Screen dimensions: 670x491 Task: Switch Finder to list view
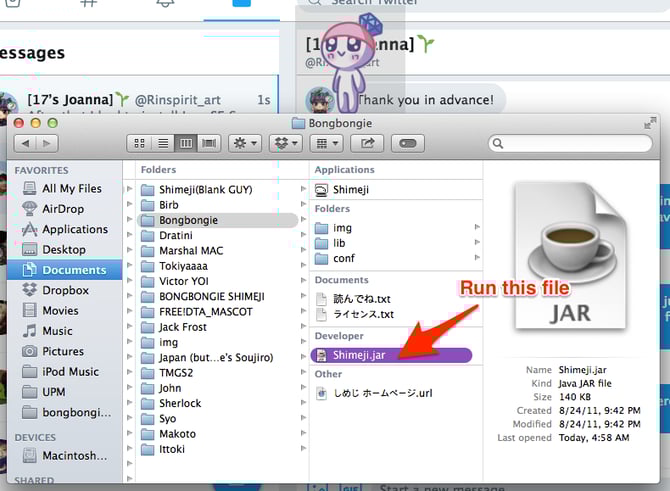click(163, 143)
